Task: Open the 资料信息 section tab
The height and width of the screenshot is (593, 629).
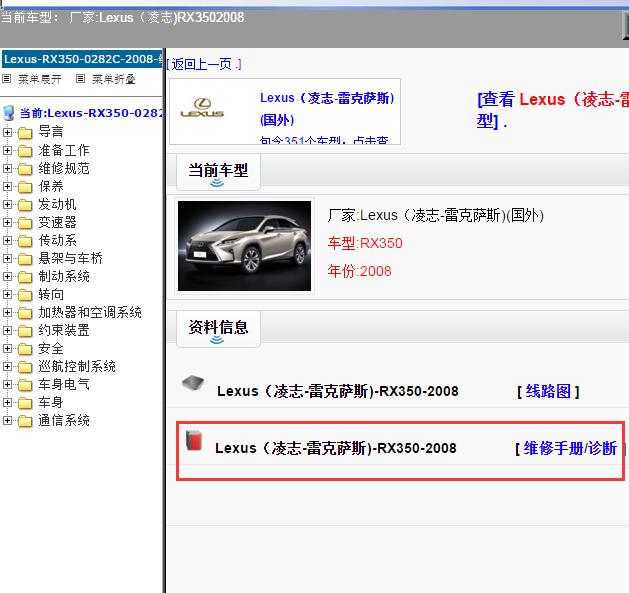Action: pos(219,329)
